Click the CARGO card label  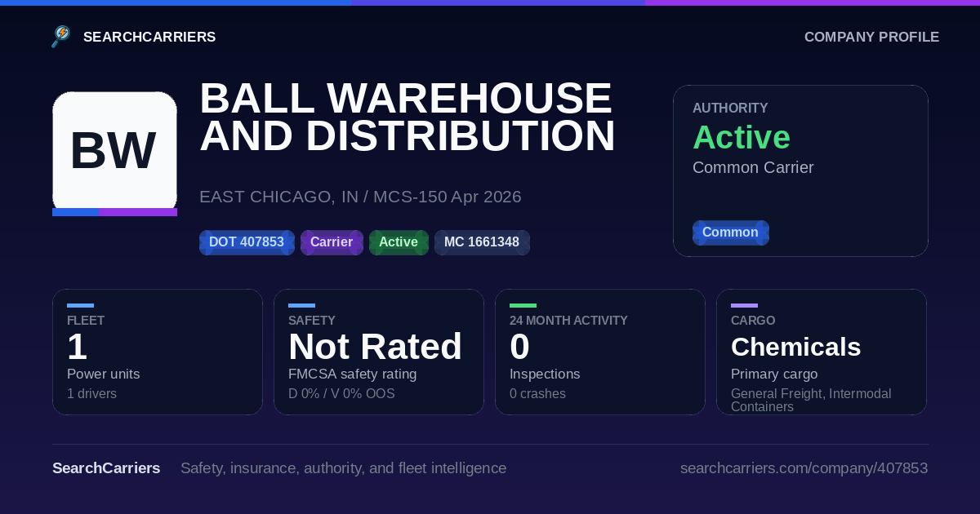point(753,321)
